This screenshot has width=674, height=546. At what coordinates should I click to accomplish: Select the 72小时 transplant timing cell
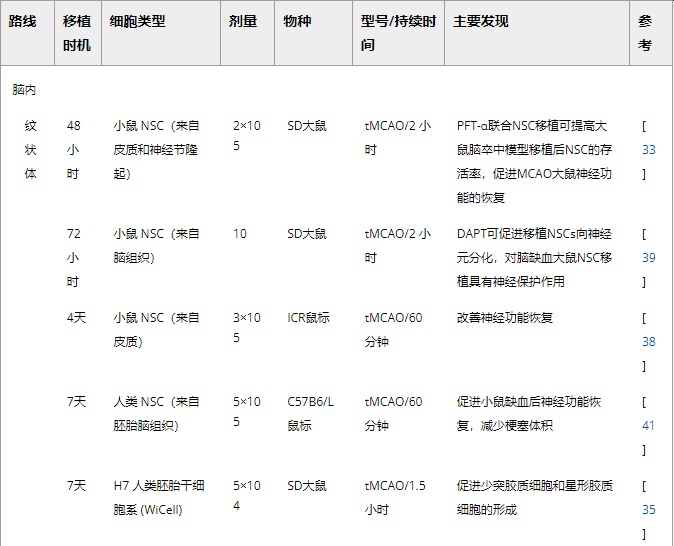(x=74, y=257)
